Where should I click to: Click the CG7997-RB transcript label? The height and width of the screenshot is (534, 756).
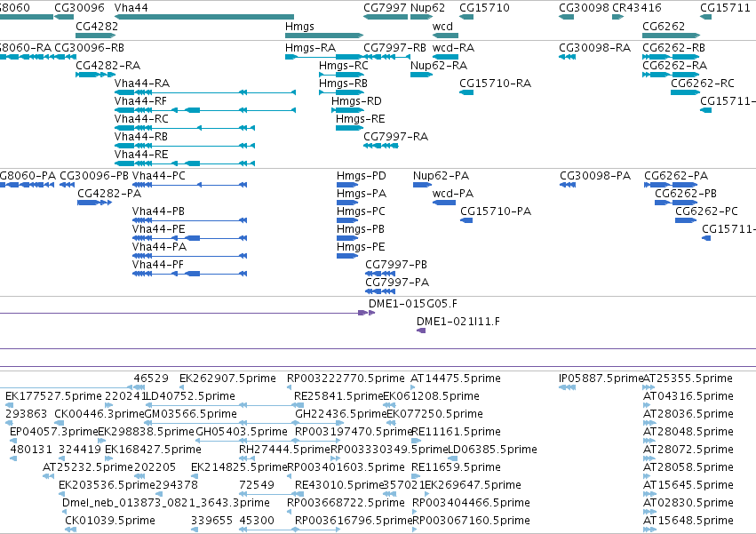pos(394,48)
